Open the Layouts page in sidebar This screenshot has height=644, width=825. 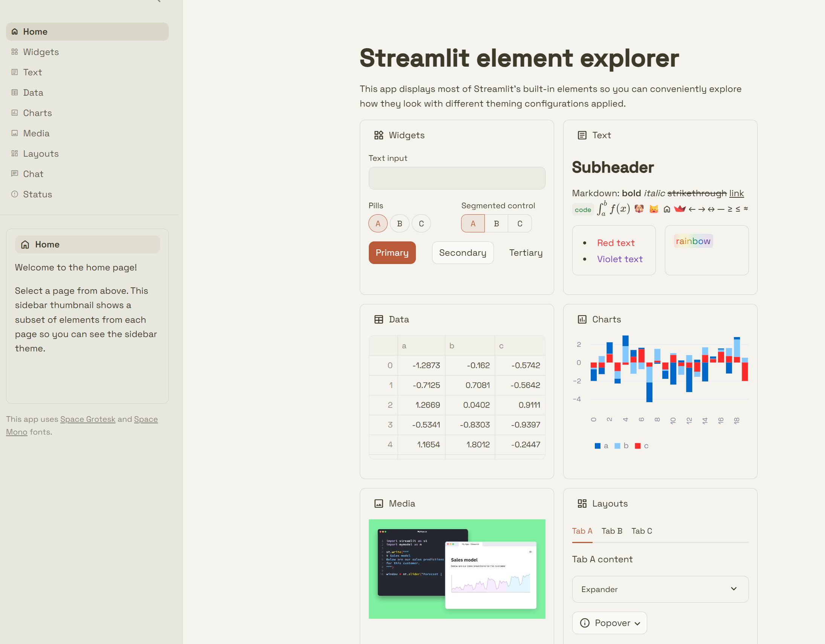pos(41,154)
